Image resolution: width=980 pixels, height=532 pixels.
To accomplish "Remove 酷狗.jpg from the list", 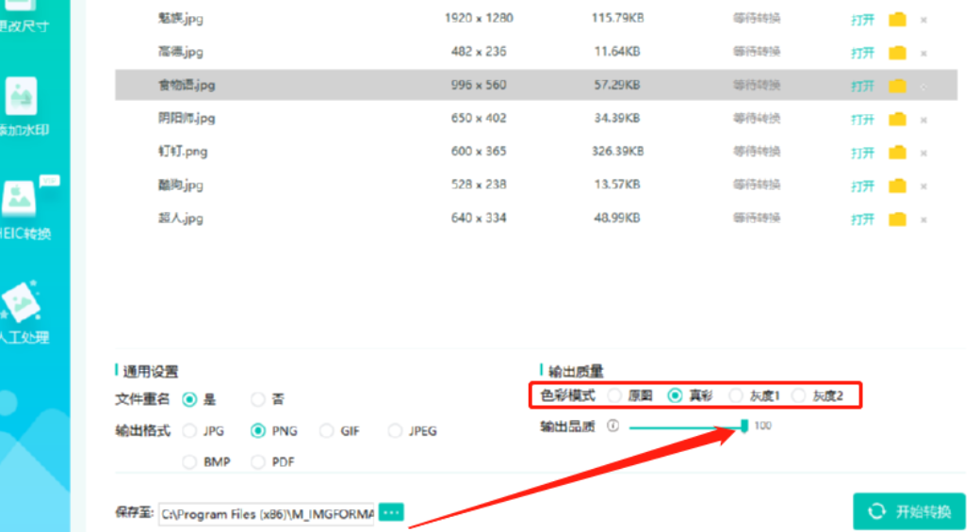I will (923, 186).
